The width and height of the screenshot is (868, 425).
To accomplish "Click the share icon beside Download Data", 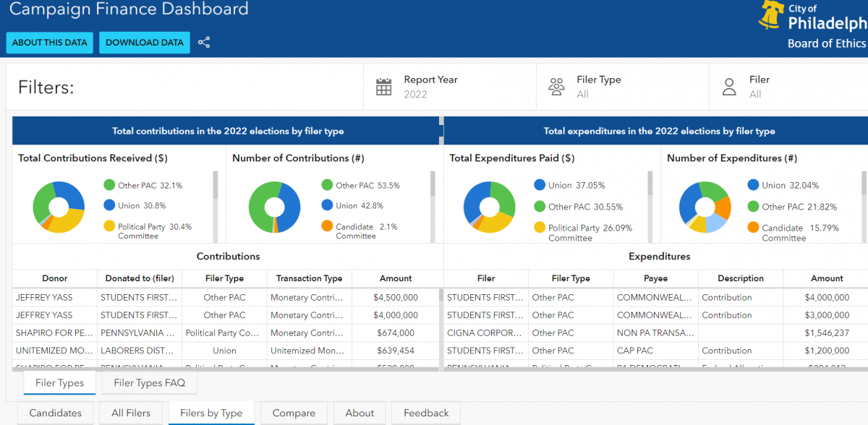I will 204,43.
